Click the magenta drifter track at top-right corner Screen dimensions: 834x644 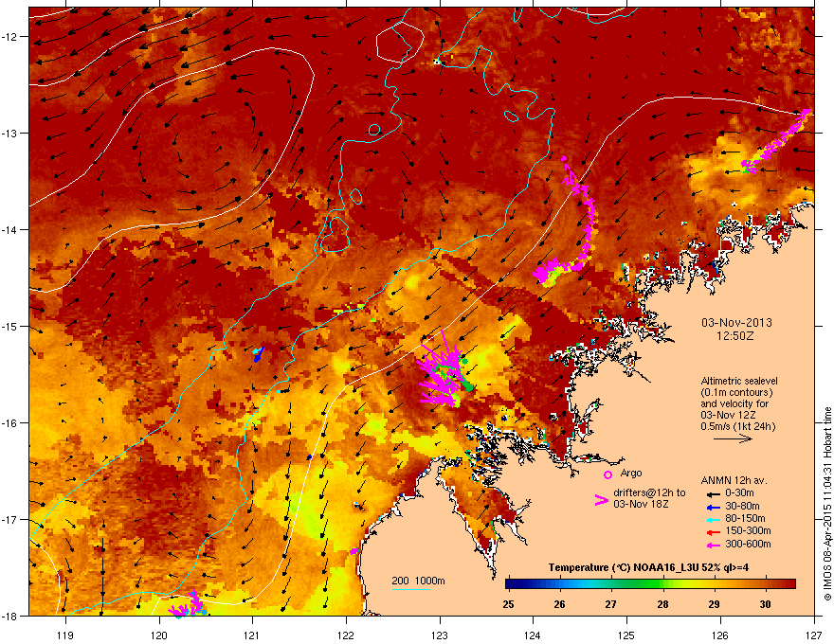[x=778, y=141]
